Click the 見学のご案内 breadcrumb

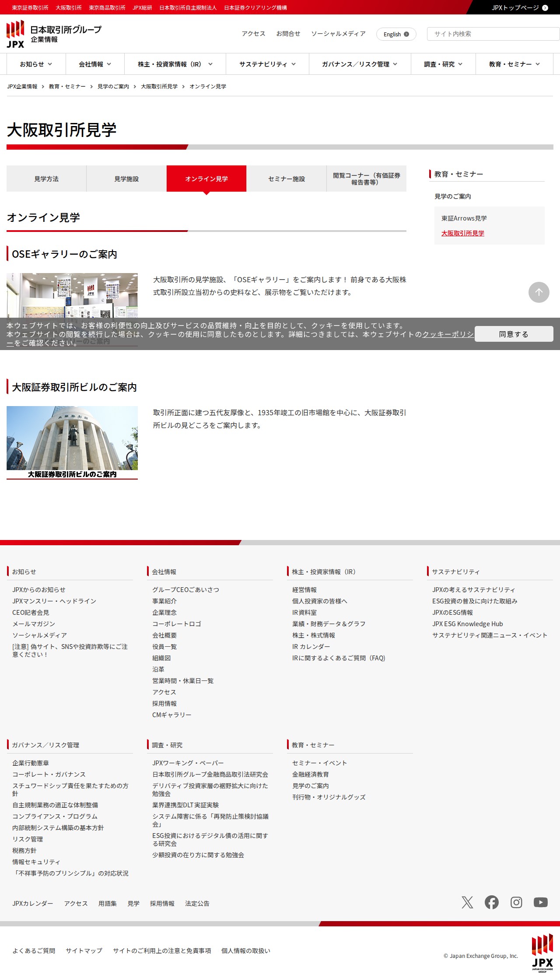(113, 87)
